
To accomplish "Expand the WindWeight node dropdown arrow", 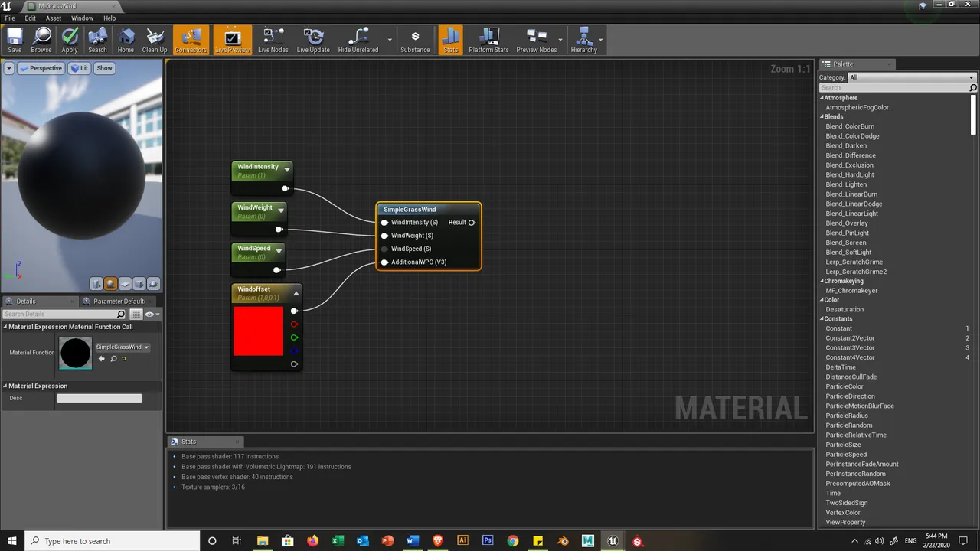I will [281, 210].
